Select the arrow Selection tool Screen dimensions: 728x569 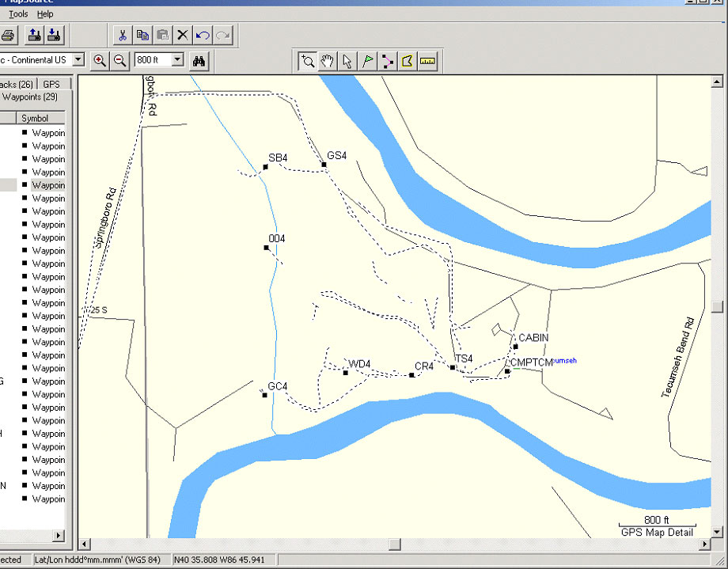click(x=347, y=61)
